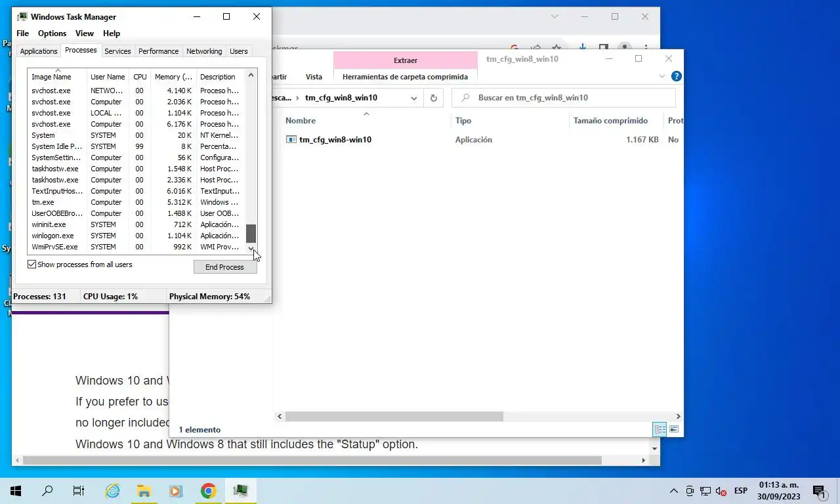Open the Help menu in Task Manager
This screenshot has width=840, height=504.
point(112,33)
